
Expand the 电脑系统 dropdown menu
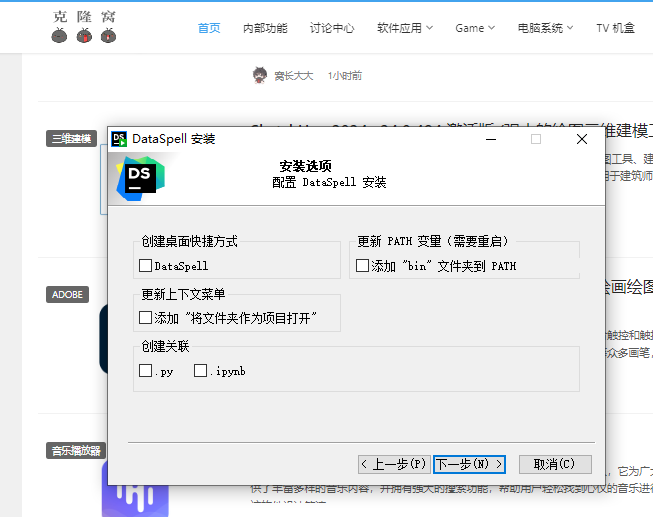(x=545, y=28)
